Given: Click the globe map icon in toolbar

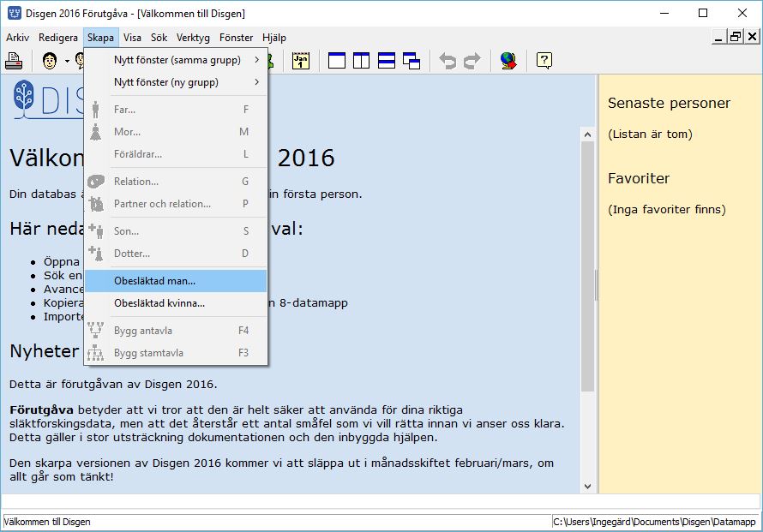Looking at the screenshot, I should pos(508,61).
